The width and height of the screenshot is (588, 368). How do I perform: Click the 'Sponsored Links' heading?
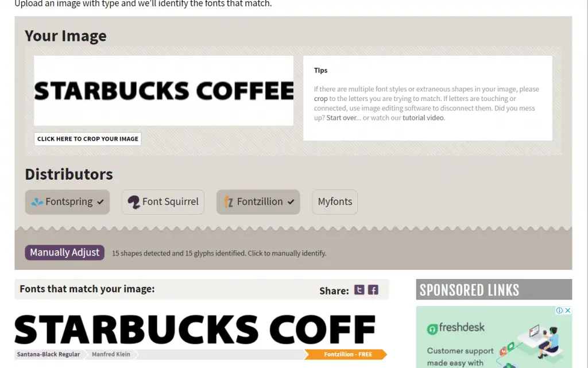(x=469, y=290)
